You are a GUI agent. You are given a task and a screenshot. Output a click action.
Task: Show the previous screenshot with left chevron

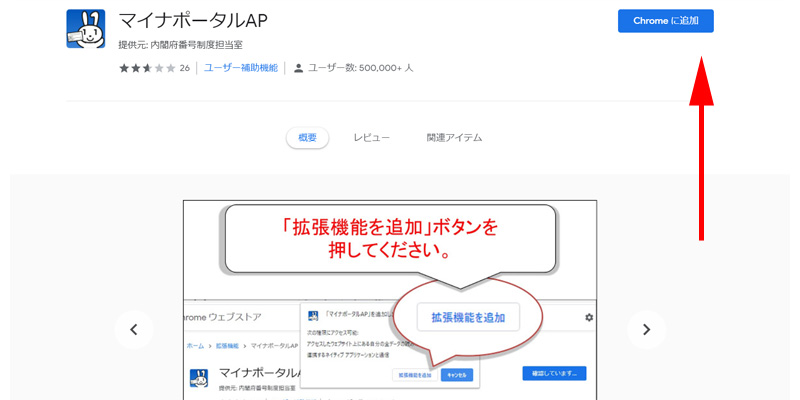[134, 330]
